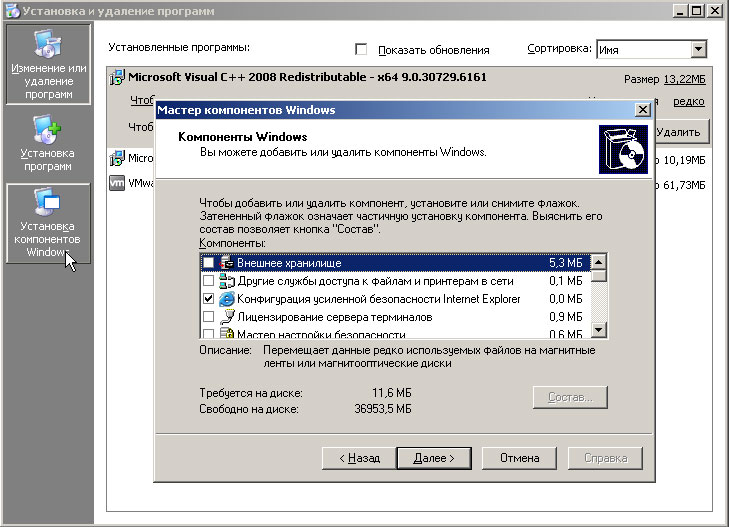729x527 pixels.
Task: Click the 'Состав...' button
Action: tap(570, 397)
